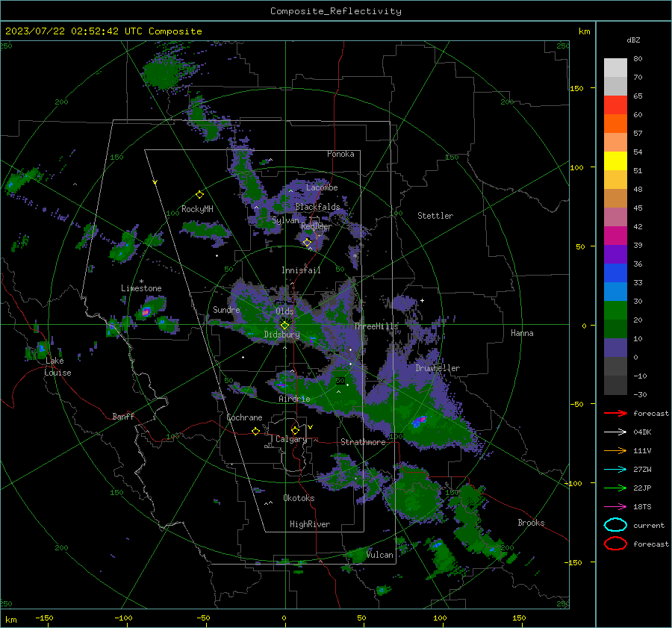Image resolution: width=672 pixels, height=628 pixels.
Task: Click the HighRiver town label
Action: click(310, 524)
